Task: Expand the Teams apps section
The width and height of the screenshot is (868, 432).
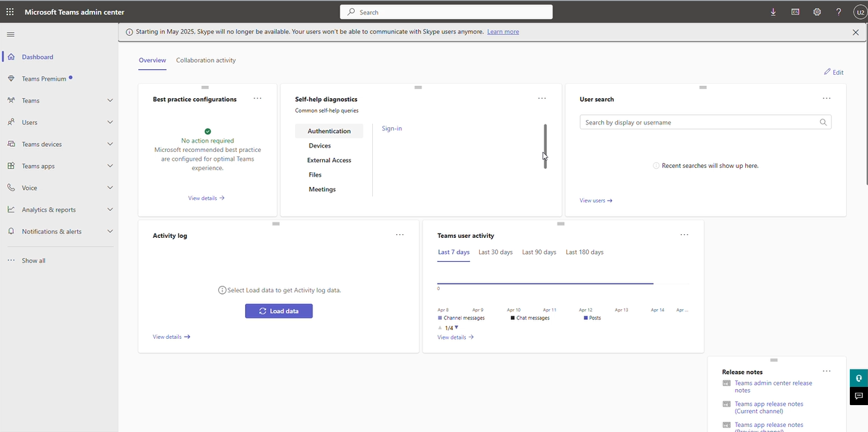Action: click(110, 166)
